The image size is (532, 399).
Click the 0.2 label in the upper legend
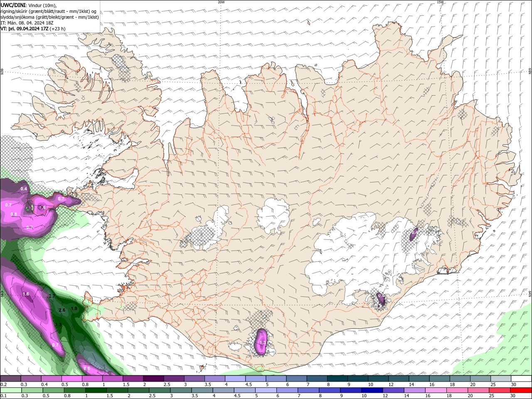(x=3, y=384)
